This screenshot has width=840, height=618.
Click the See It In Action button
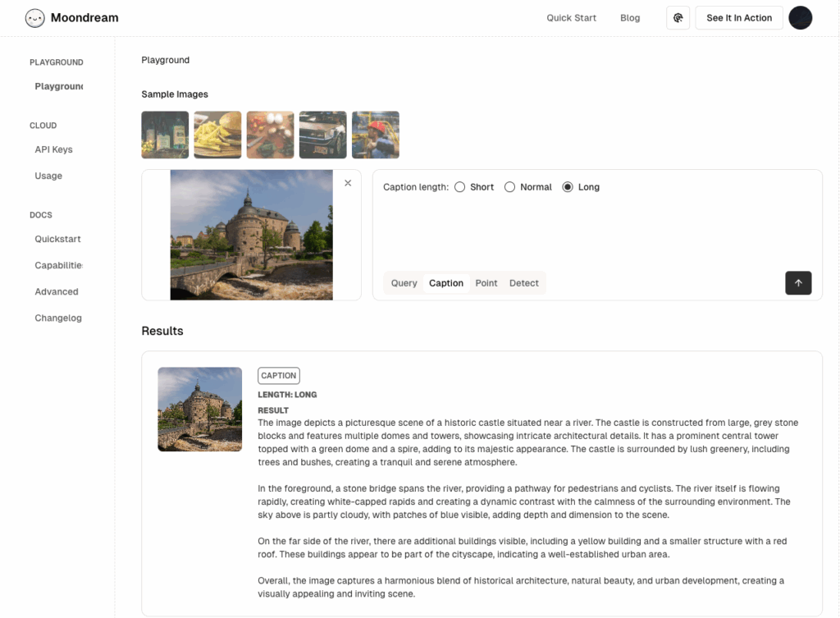(x=739, y=18)
